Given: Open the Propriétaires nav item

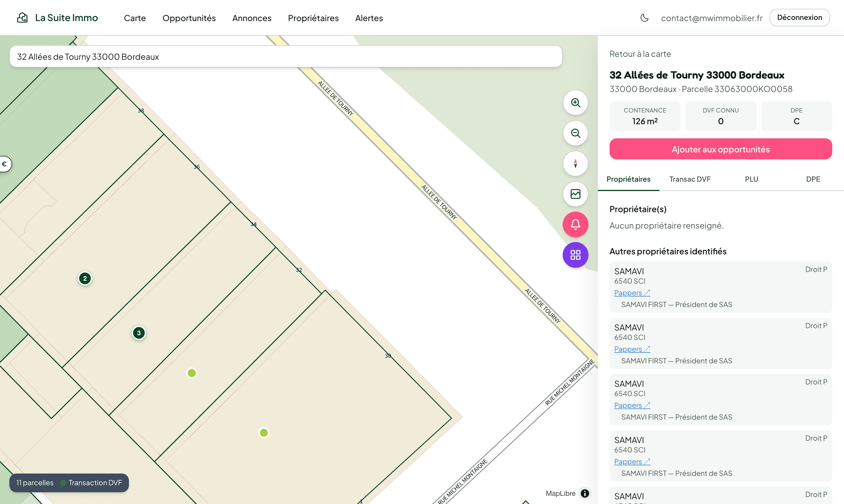Looking at the screenshot, I should [314, 18].
